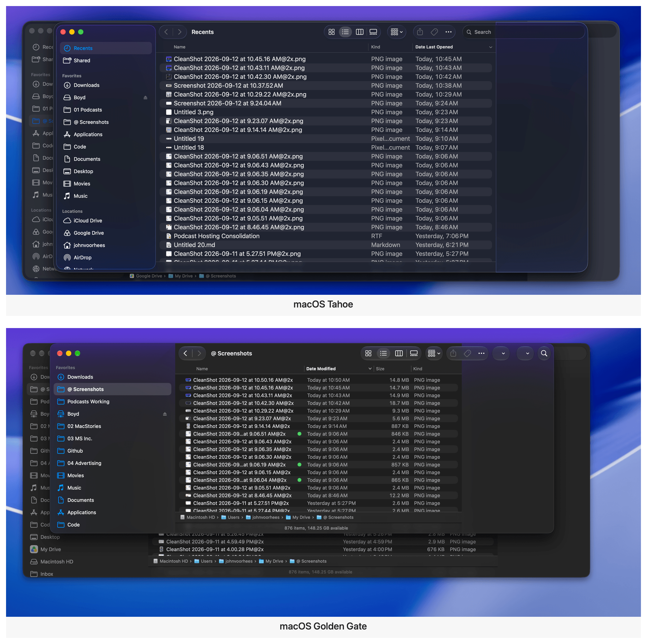
Task: Open Movies in Golden Gate sidebar
Action: (112, 476)
